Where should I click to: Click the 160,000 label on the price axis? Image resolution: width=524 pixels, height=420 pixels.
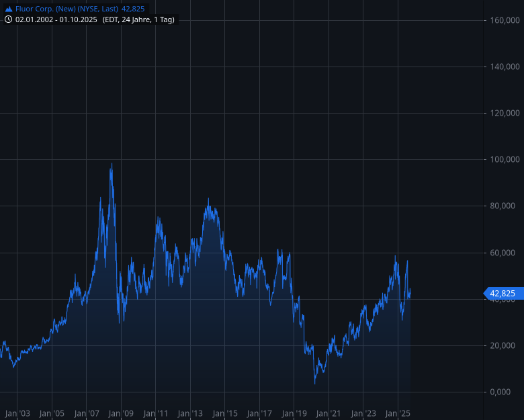(x=505, y=21)
